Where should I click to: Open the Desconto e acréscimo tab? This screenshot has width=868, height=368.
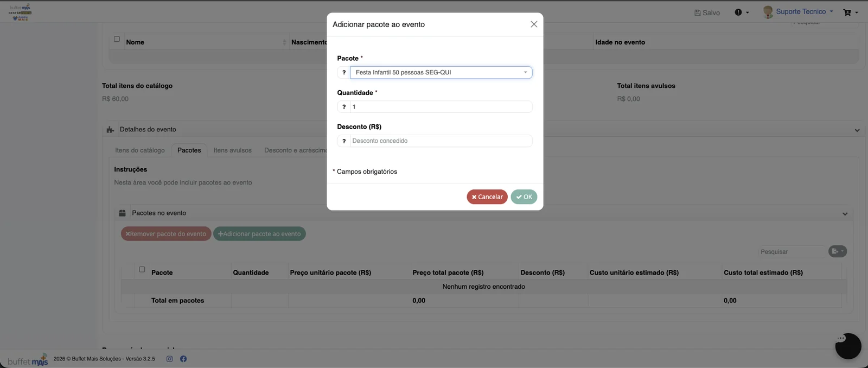[296, 150]
